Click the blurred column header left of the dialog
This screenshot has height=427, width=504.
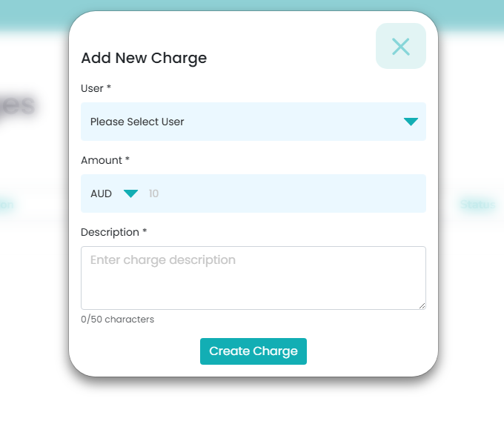coord(9,205)
